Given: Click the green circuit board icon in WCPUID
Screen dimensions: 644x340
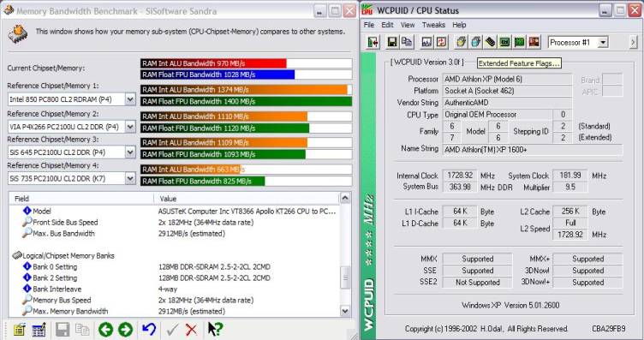Looking at the screenshot, I should [504, 42].
